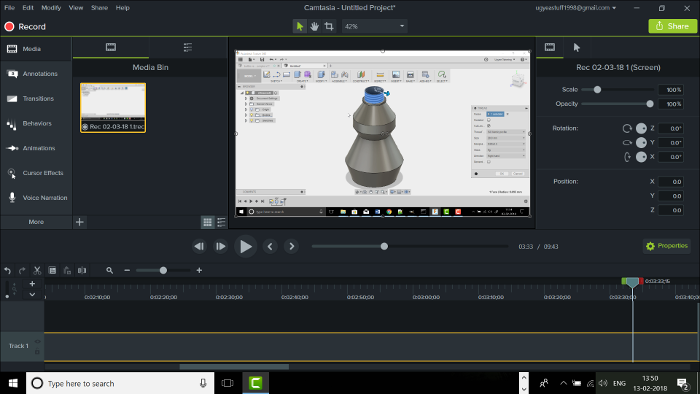Click the Z rotation dial
The height and width of the screenshot is (394, 700).
coord(641,129)
